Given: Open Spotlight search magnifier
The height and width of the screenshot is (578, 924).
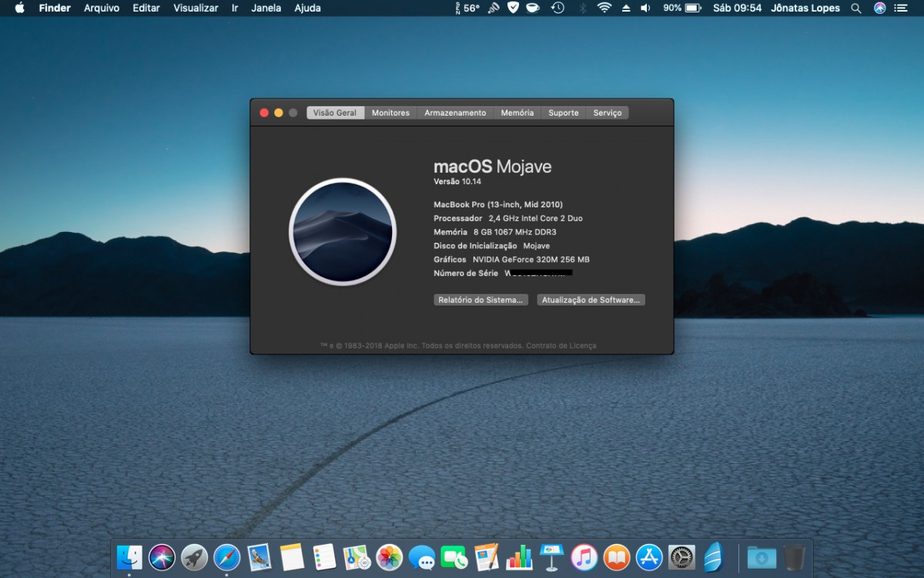Looking at the screenshot, I should [x=855, y=8].
